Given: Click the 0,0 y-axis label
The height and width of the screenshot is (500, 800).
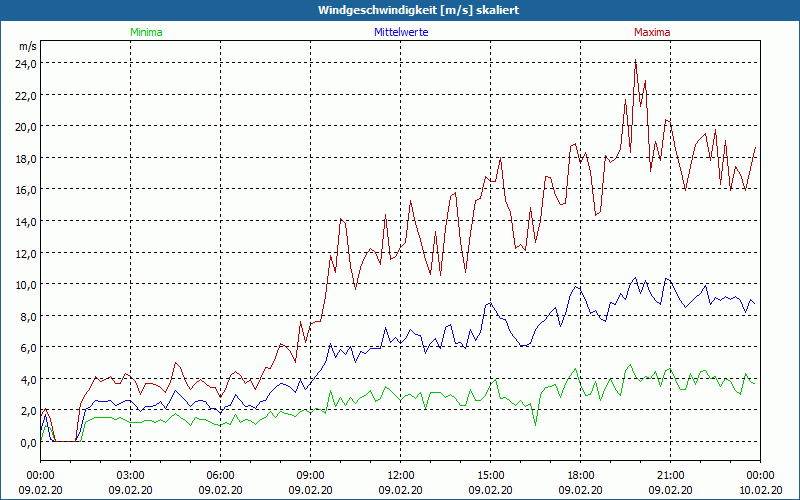Looking at the screenshot, I should coord(28,442).
